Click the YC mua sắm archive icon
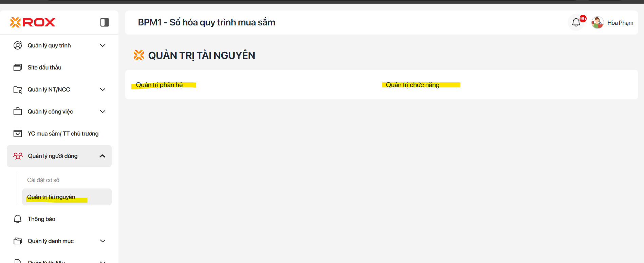Image resolution: width=644 pixels, height=263 pixels. 18,134
